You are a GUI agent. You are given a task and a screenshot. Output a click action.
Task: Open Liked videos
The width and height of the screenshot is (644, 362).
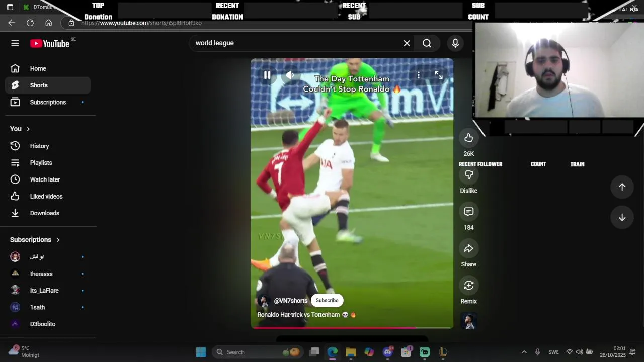(x=48, y=196)
